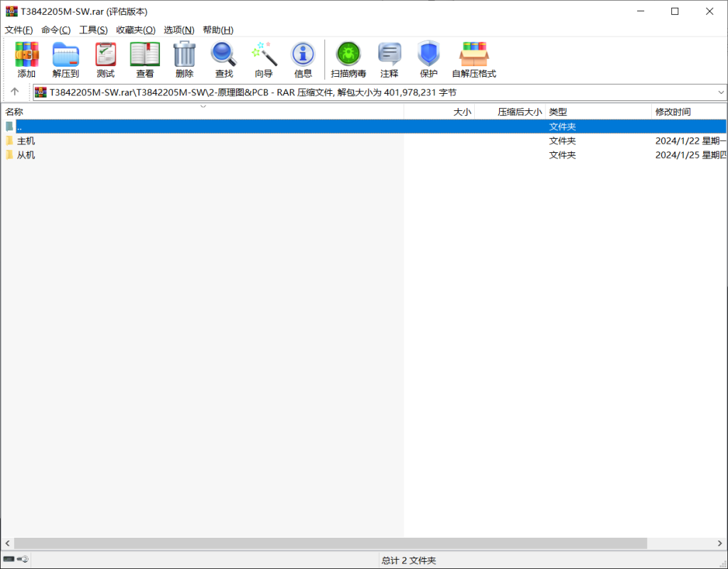This screenshot has width=728, height=569.
Task: Go up one level with arrow button
Action: tap(14, 92)
